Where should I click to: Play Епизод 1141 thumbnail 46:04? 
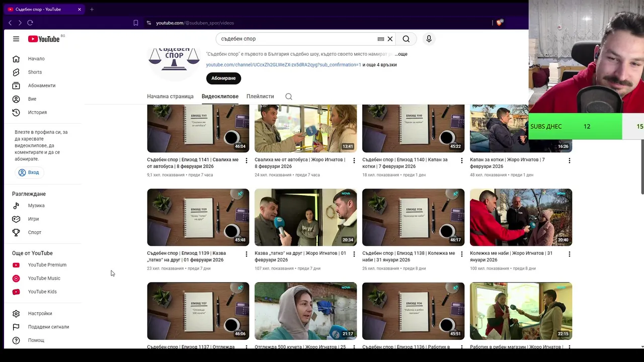click(198, 128)
